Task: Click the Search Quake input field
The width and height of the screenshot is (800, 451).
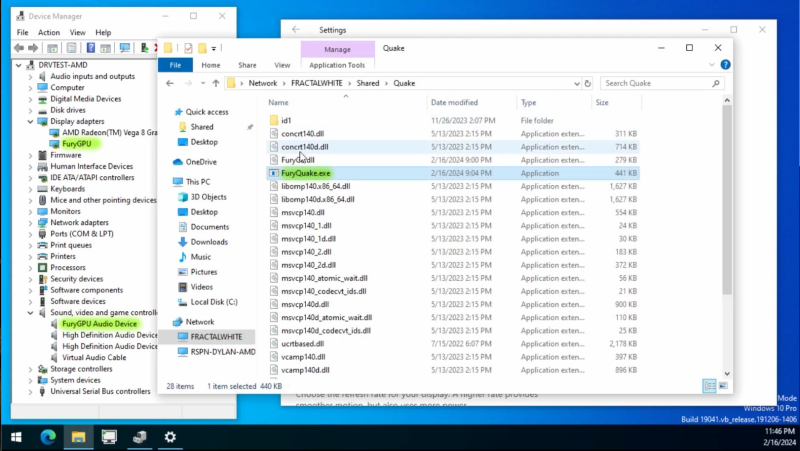Action: 660,83
